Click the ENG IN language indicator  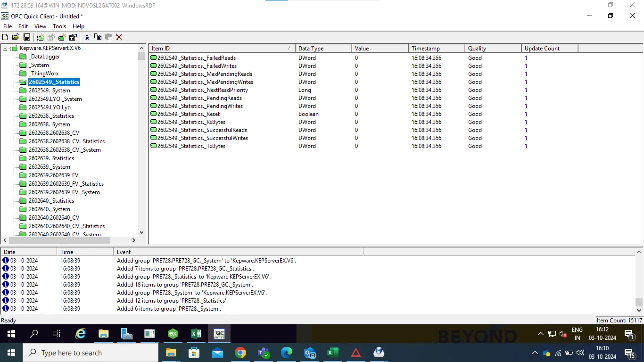click(577, 334)
